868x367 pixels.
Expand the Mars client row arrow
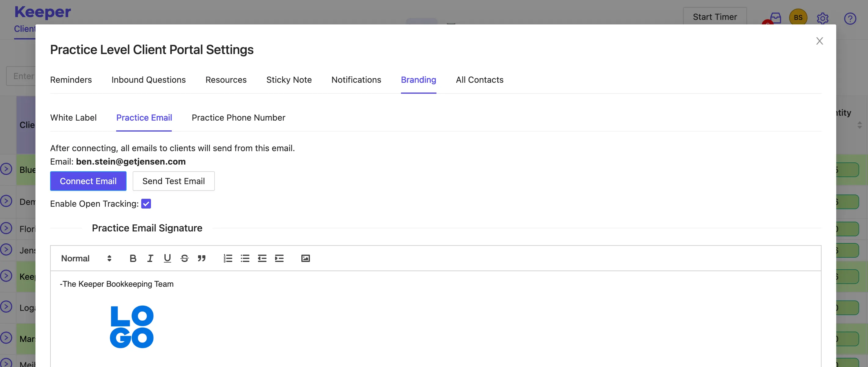tap(6, 338)
